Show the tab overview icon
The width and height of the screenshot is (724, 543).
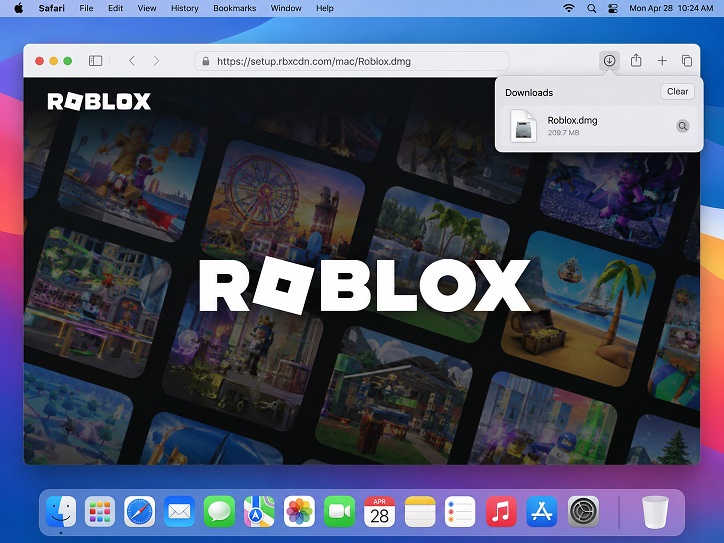coord(687,60)
